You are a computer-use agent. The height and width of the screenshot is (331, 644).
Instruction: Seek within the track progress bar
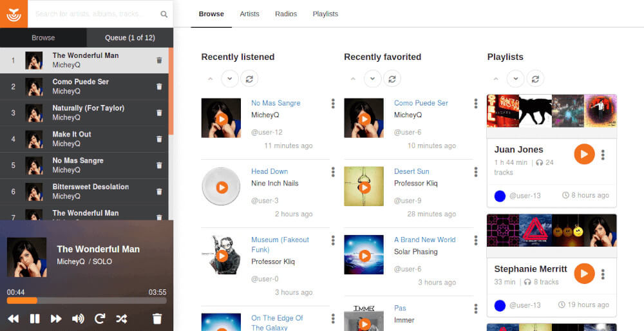86,301
